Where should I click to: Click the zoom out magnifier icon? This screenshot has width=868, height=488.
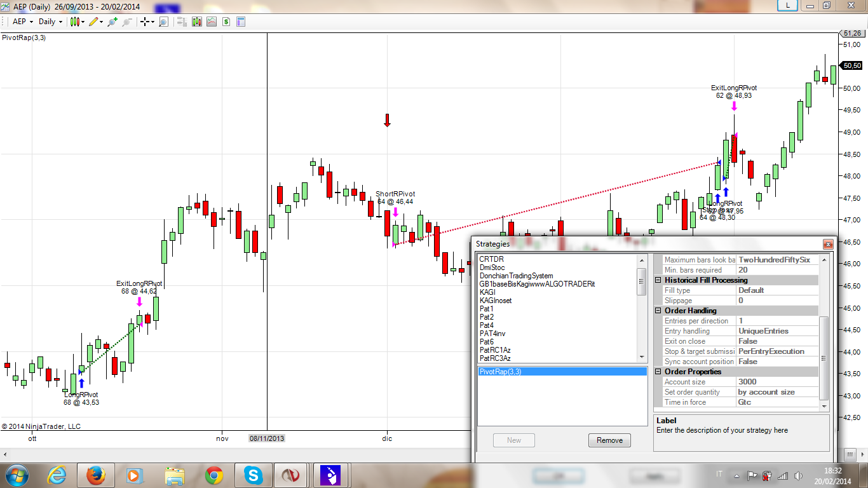click(127, 22)
